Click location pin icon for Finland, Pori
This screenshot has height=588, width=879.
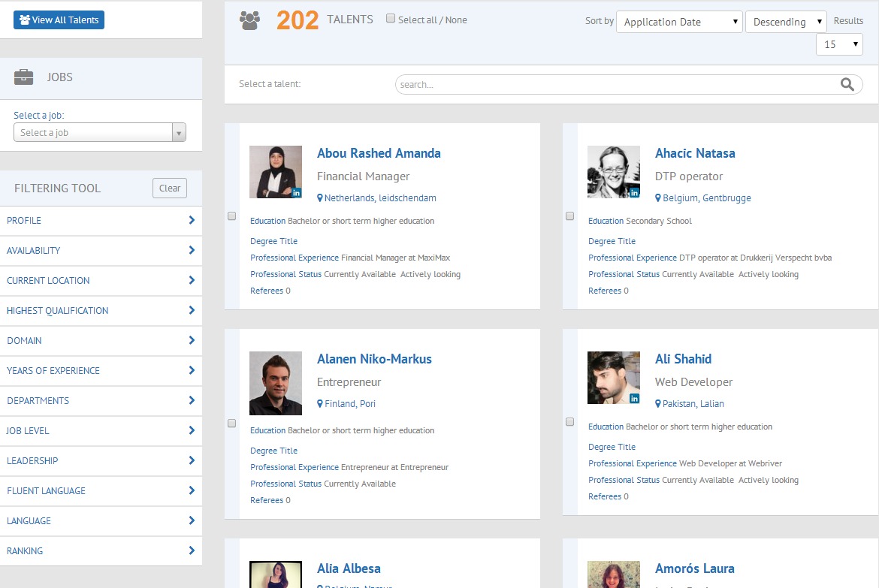click(x=320, y=404)
